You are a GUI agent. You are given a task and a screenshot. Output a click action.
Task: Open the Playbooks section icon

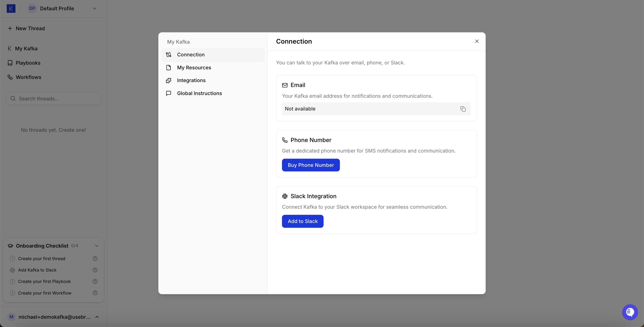click(10, 63)
